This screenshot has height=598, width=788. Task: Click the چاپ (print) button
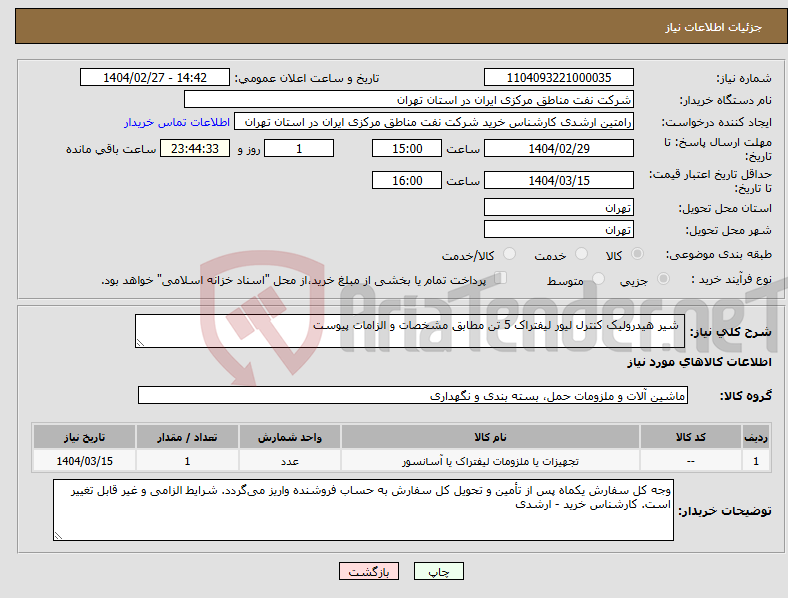pyautogui.click(x=438, y=571)
